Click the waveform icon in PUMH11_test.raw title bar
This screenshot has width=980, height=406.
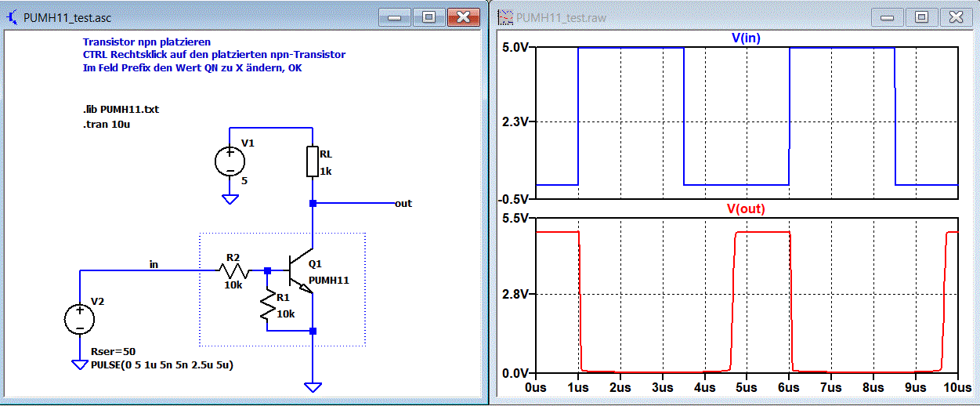(505, 17)
